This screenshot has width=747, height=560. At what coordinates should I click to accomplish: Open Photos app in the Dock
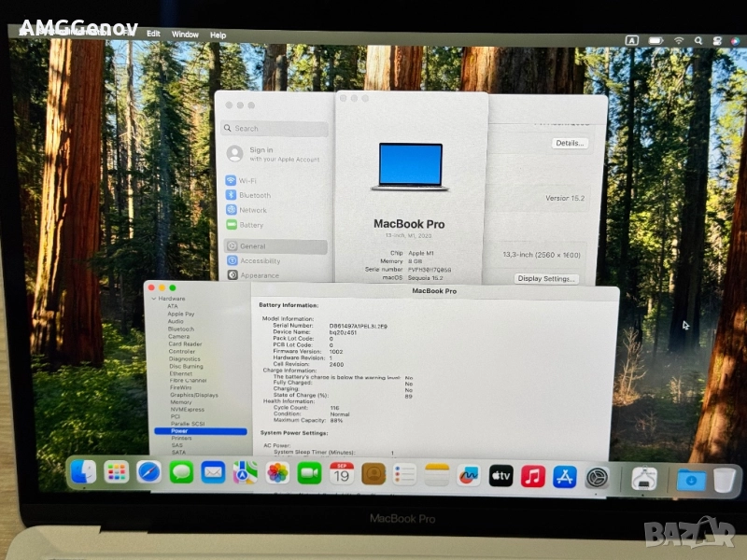click(x=277, y=473)
